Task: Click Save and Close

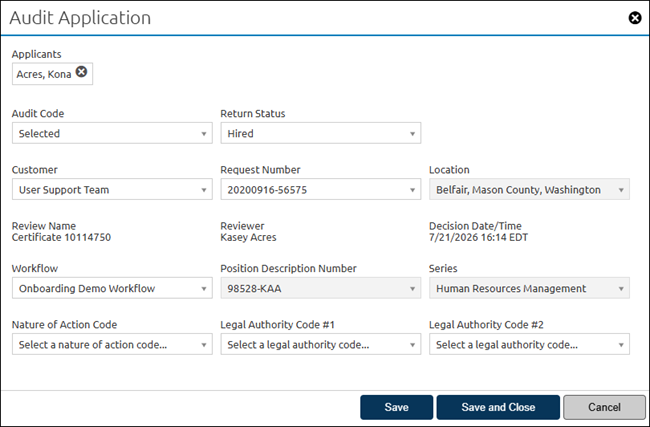Action: pos(498,407)
